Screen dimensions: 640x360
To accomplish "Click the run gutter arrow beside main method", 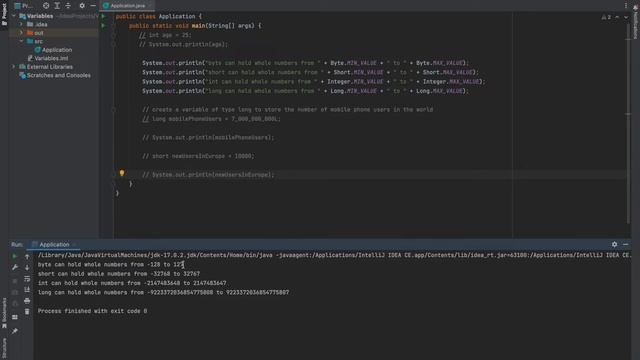I will (x=103, y=26).
